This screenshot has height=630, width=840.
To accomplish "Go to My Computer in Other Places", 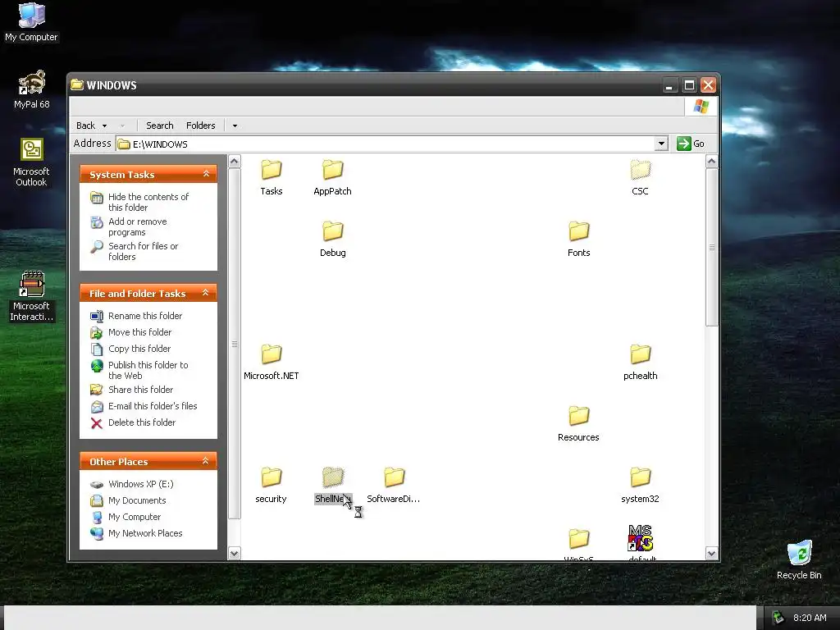I will 126,517.
